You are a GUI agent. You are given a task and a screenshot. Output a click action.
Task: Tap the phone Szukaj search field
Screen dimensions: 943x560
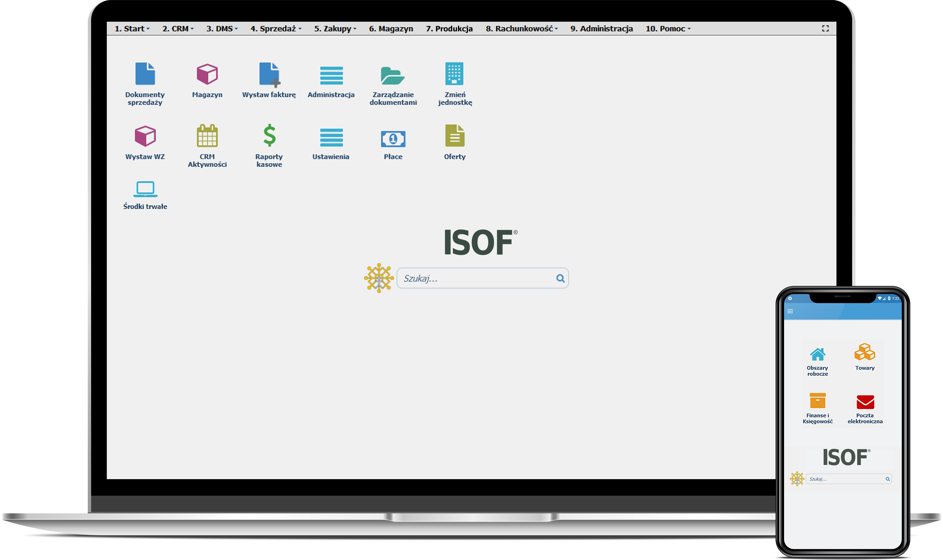pos(849,479)
